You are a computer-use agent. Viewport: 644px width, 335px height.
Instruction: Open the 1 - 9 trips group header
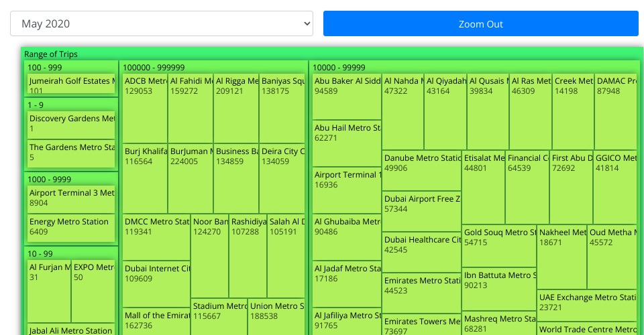point(36,105)
